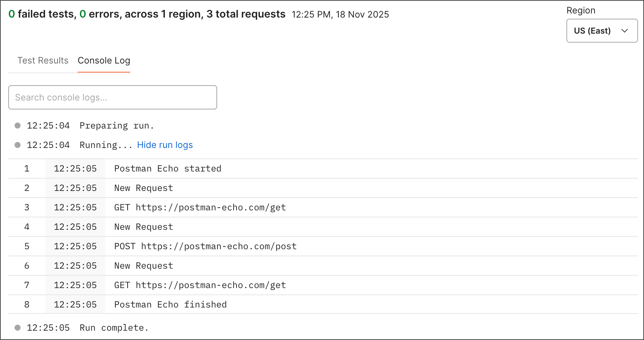Click the gray dot beside Preparing run

pyautogui.click(x=18, y=126)
